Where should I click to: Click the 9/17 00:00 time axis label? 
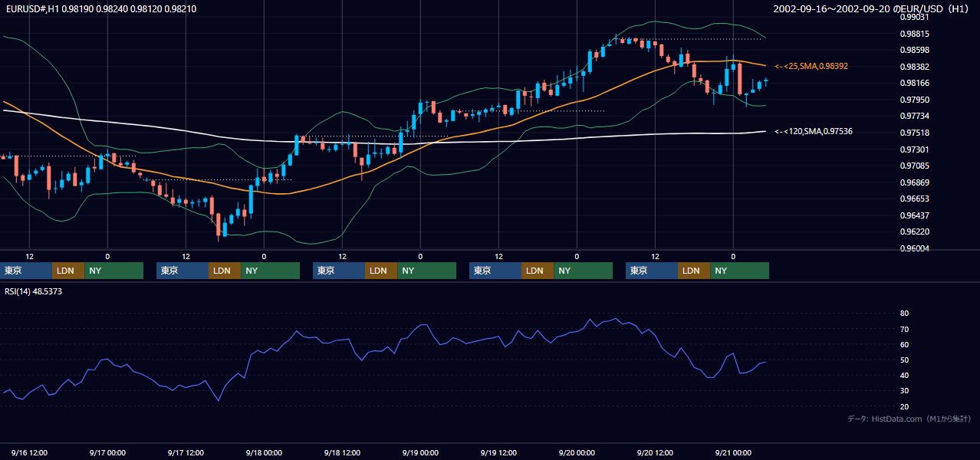107,453
